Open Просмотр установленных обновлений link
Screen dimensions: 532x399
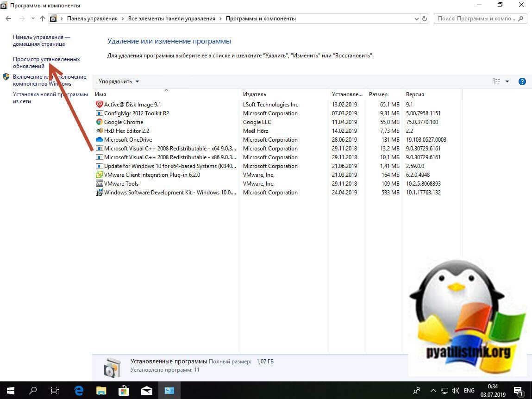[x=46, y=62]
